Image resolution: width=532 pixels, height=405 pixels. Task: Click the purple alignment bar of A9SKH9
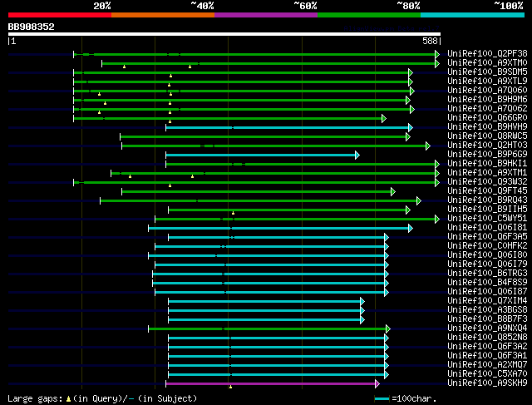[x=270, y=384]
